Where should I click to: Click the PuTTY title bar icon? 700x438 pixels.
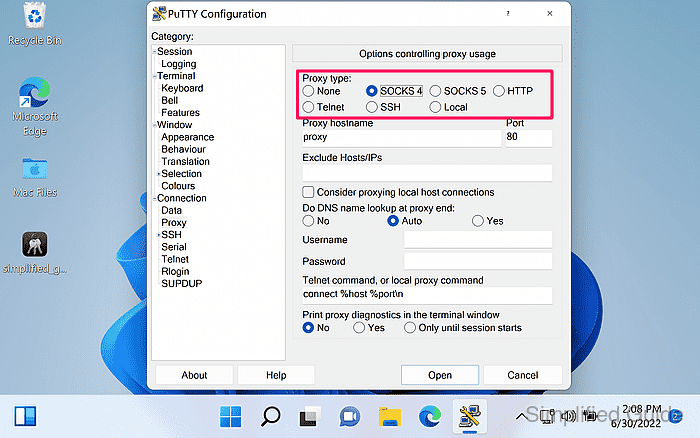click(x=159, y=14)
